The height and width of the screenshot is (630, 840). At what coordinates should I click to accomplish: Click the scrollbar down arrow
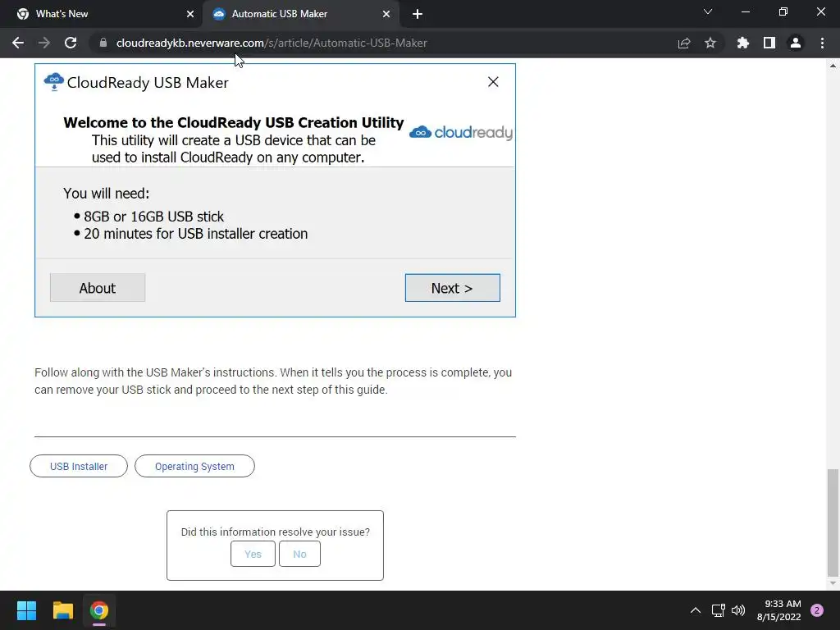point(833,583)
